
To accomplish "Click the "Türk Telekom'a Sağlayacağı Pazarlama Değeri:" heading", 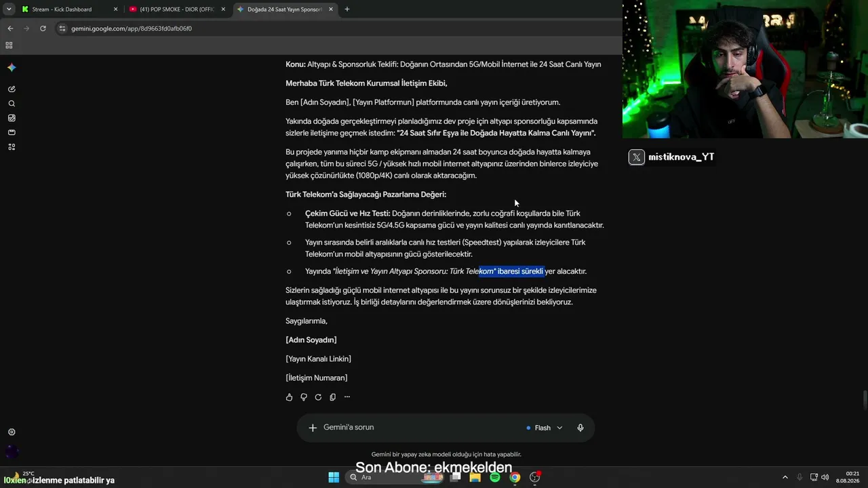I will point(366,195).
